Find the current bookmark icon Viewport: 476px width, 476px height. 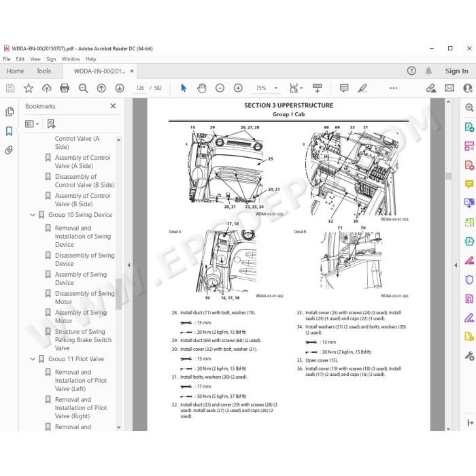(x=51, y=124)
